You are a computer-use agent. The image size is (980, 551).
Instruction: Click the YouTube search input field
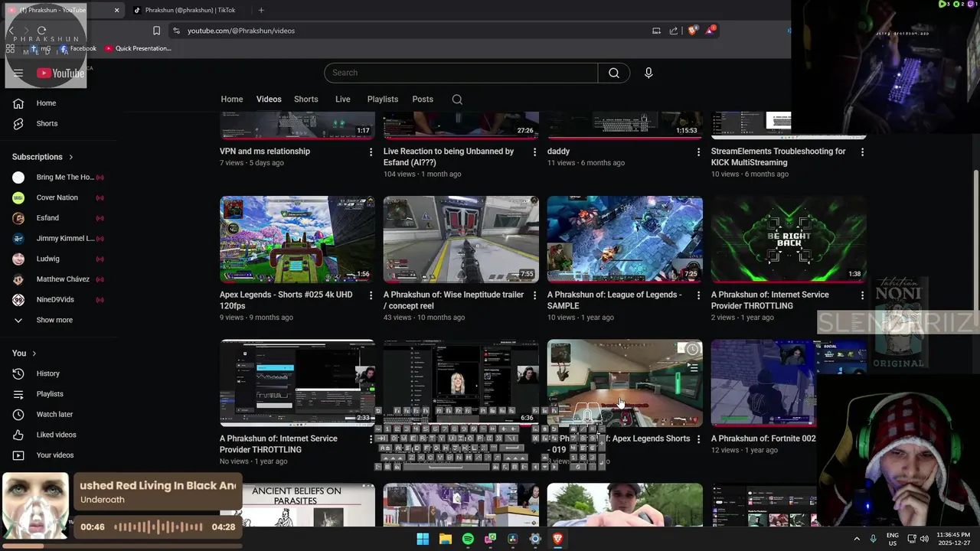click(461, 73)
